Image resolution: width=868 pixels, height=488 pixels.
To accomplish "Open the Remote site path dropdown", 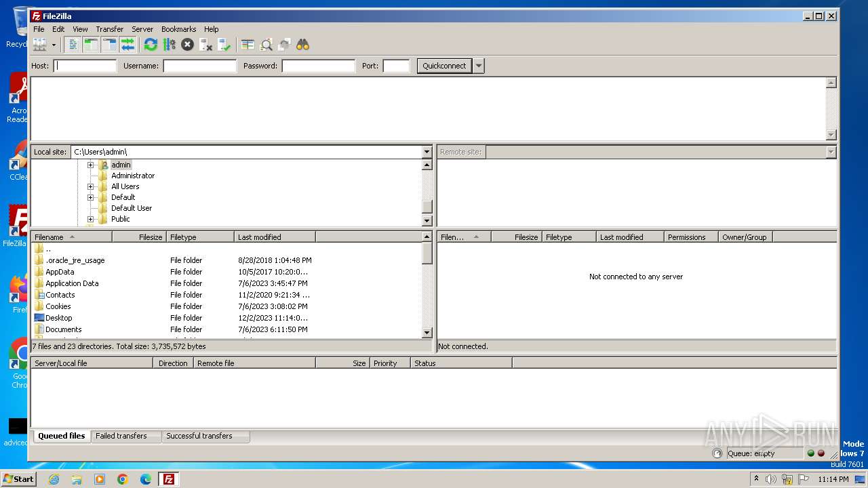I will [x=831, y=152].
